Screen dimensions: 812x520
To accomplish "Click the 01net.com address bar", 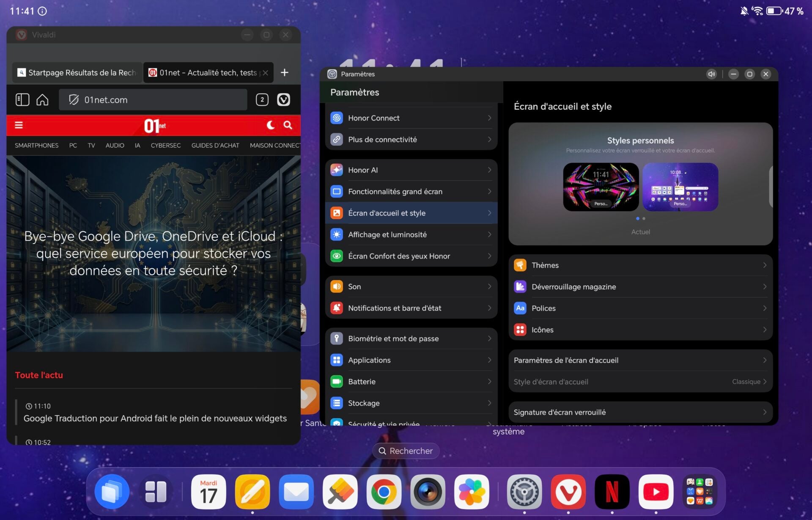I will pos(153,100).
